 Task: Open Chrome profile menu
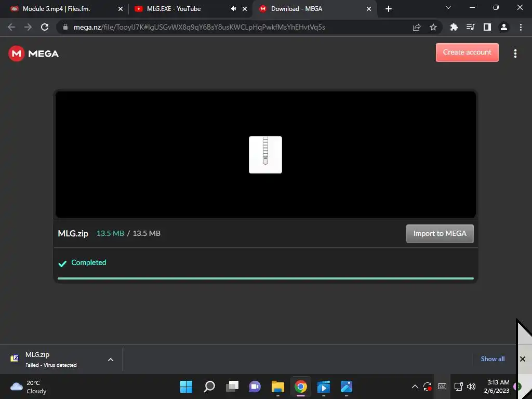click(x=504, y=27)
